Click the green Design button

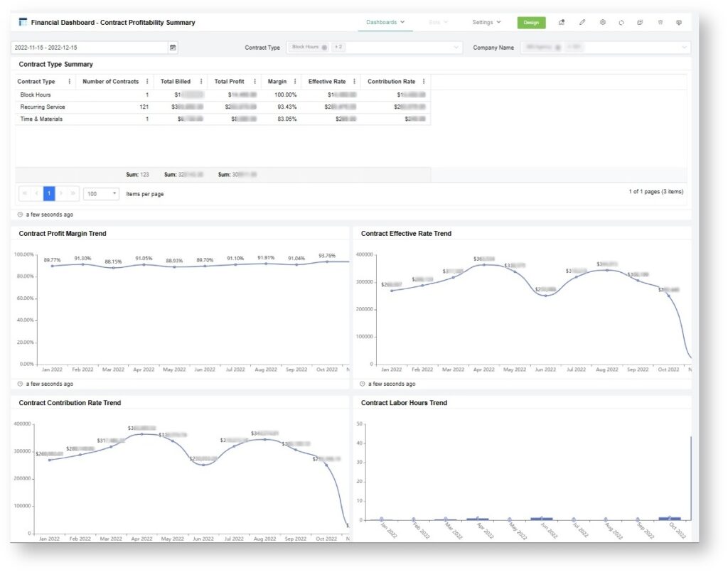pos(530,22)
